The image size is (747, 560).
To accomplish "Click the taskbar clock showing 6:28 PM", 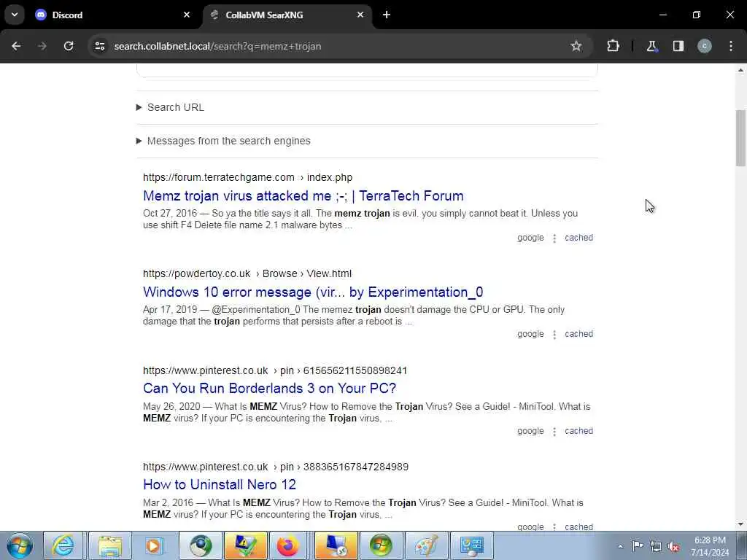I will [x=710, y=546].
